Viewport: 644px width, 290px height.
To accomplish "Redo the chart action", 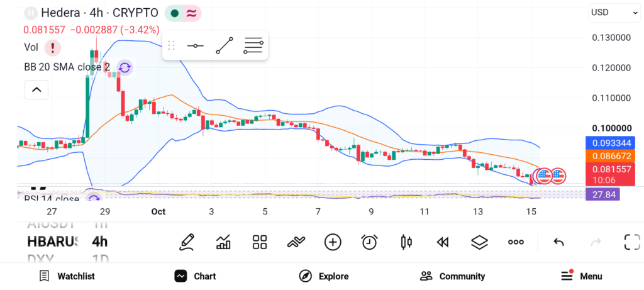I will click(596, 242).
